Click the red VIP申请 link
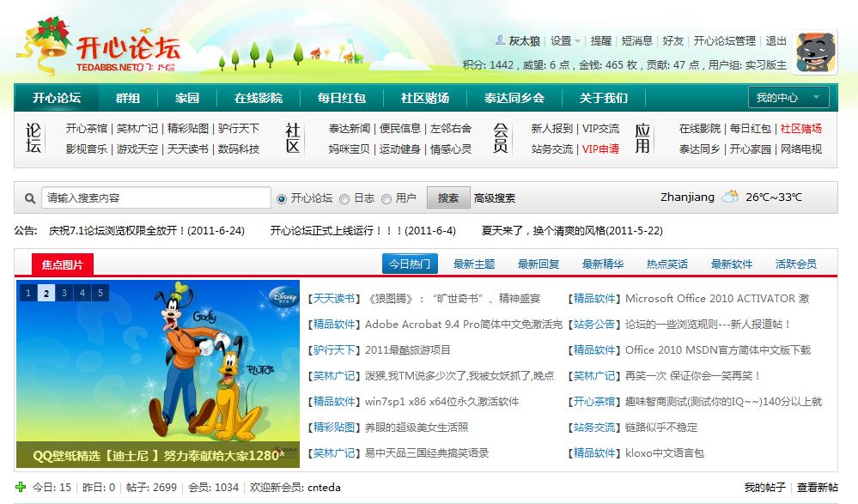 click(x=600, y=149)
